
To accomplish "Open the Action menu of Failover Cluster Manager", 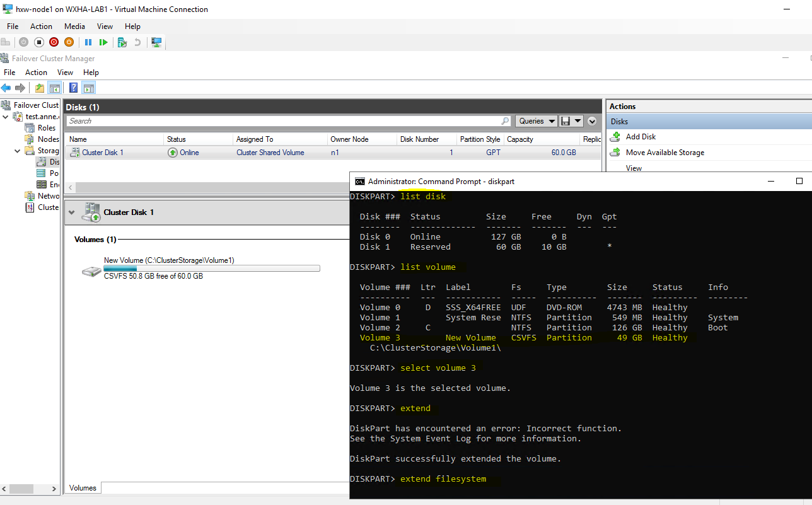I will click(36, 73).
